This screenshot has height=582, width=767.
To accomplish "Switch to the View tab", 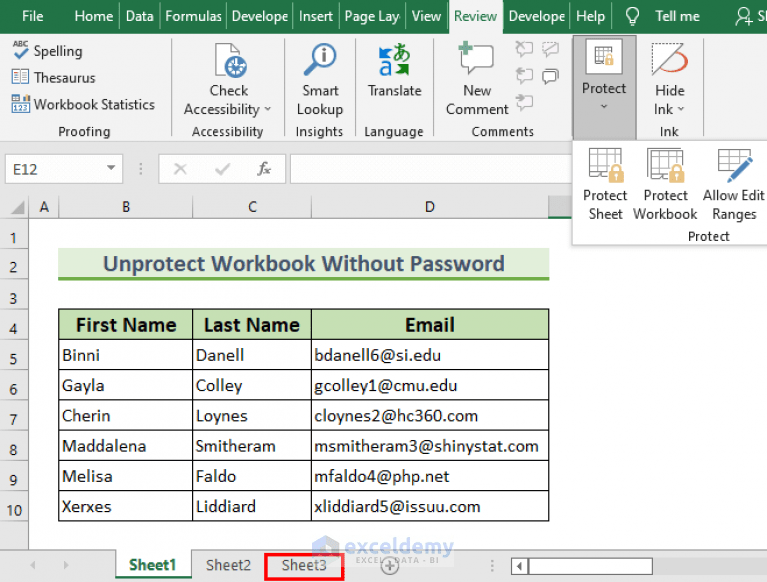I will tap(426, 16).
